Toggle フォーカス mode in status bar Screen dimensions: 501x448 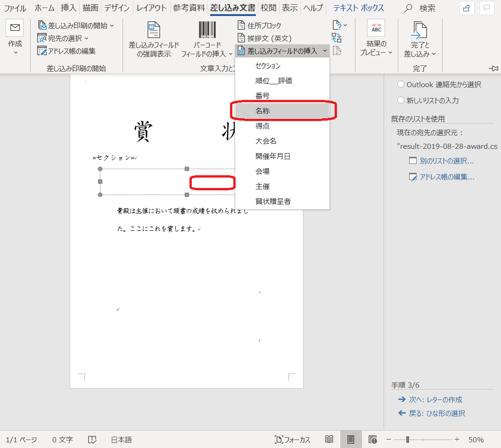pos(293,440)
